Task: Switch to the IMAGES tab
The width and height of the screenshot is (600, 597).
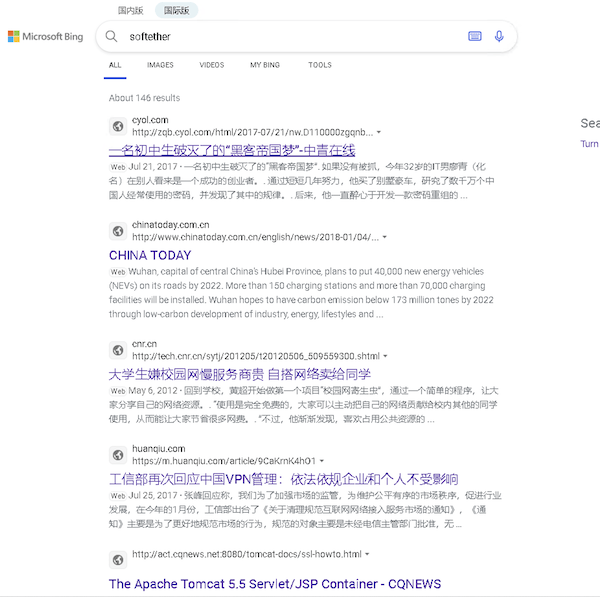Action: point(160,65)
